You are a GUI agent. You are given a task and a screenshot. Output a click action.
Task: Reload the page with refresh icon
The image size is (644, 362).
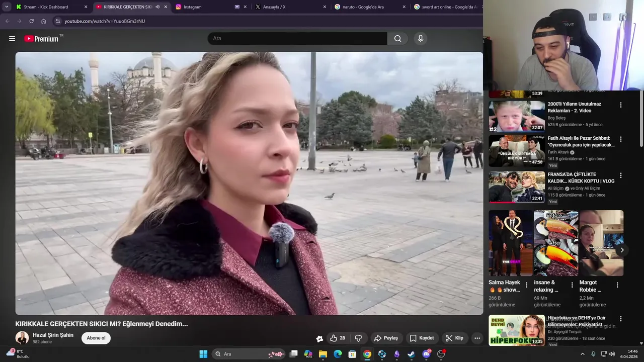31,21
